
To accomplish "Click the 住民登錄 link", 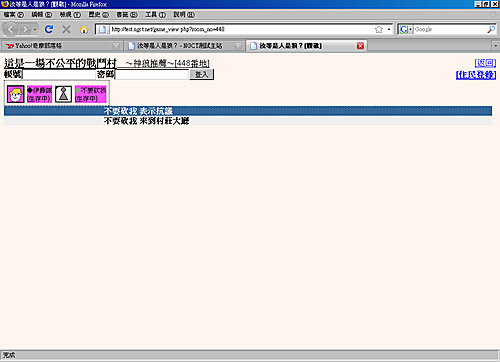I will [476, 75].
